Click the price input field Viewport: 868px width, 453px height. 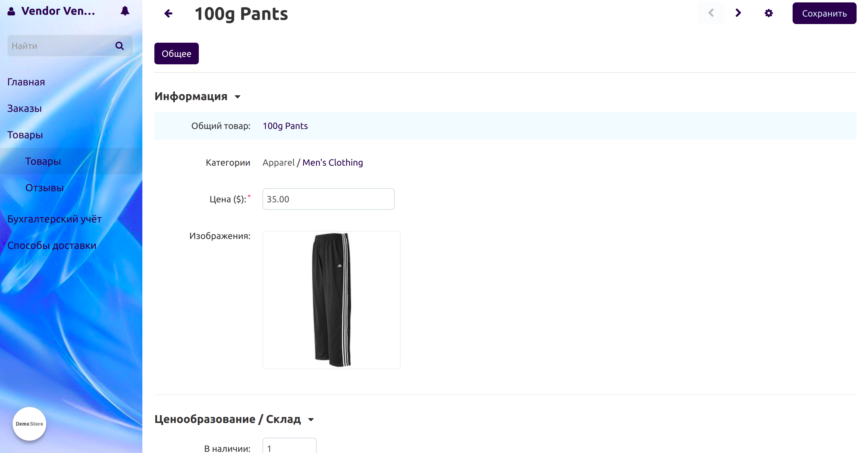[x=328, y=199]
